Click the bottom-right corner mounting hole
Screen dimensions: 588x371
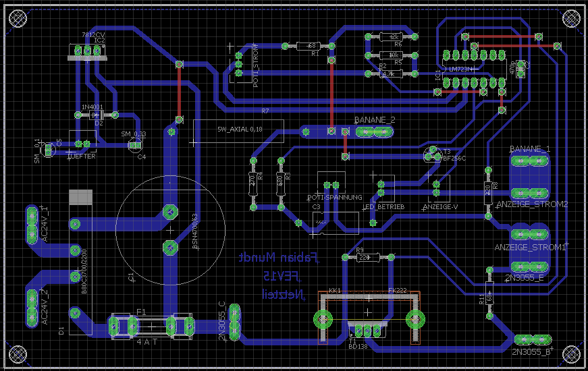click(x=571, y=353)
